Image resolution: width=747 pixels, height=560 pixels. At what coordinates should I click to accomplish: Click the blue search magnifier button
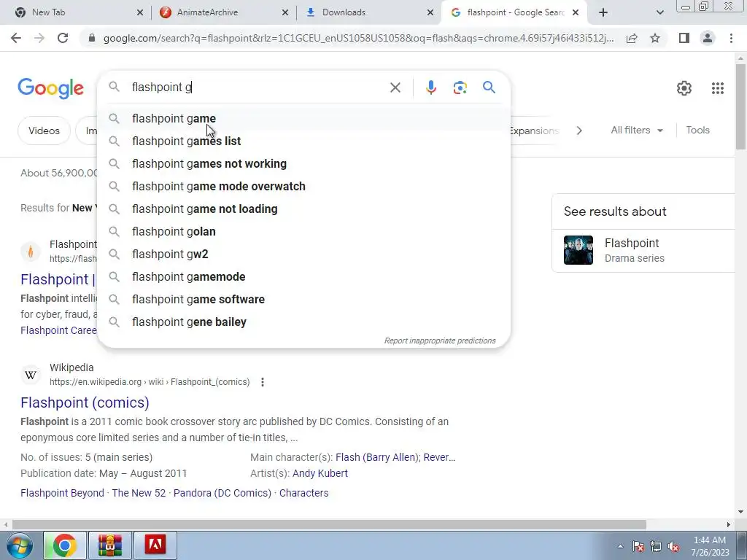pyautogui.click(x=489, y=87)
